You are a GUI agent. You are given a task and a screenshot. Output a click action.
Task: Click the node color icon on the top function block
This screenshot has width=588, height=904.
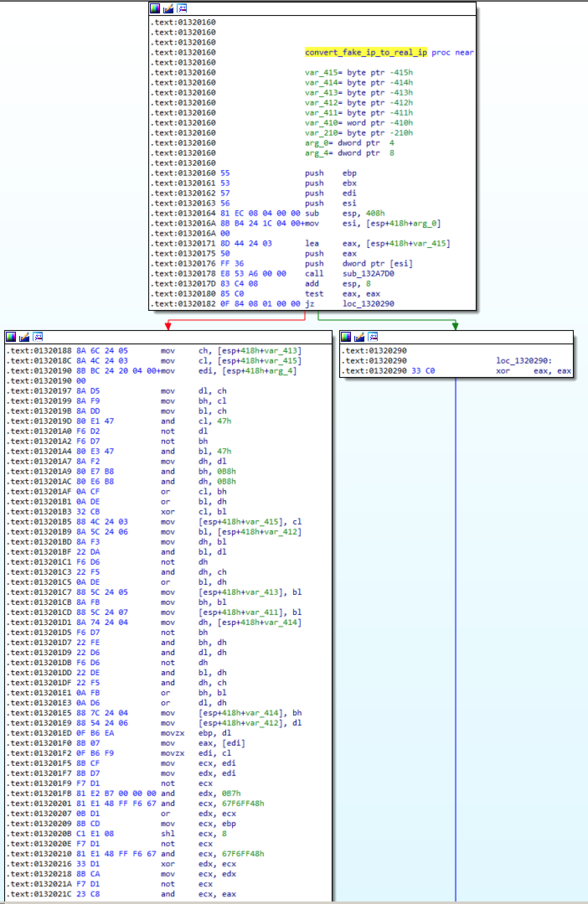coord(155,8)
